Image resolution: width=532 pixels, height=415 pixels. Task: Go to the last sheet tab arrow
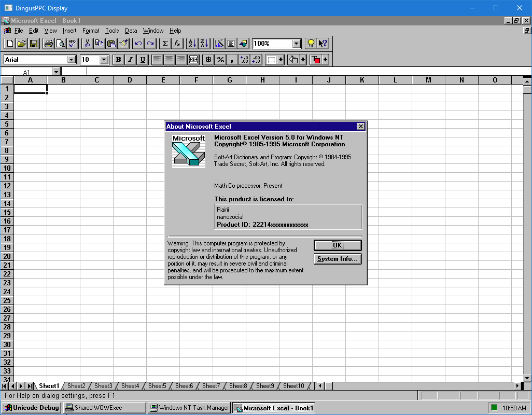click(x=30, y=386)
